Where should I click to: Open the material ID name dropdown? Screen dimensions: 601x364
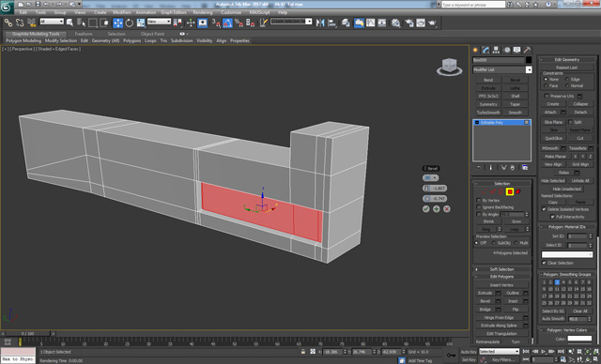567,254
